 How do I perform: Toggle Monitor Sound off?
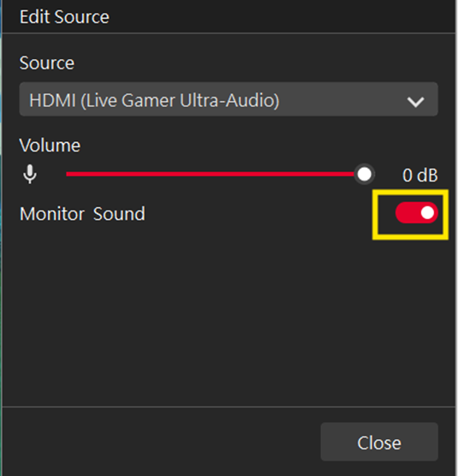pyautogui.click(x=416, y=212)
